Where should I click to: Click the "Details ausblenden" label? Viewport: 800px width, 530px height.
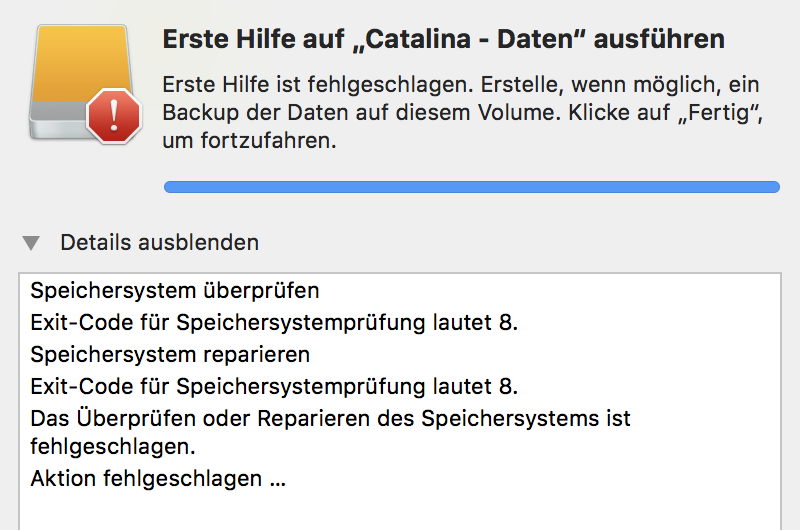[x=159, y=242]
